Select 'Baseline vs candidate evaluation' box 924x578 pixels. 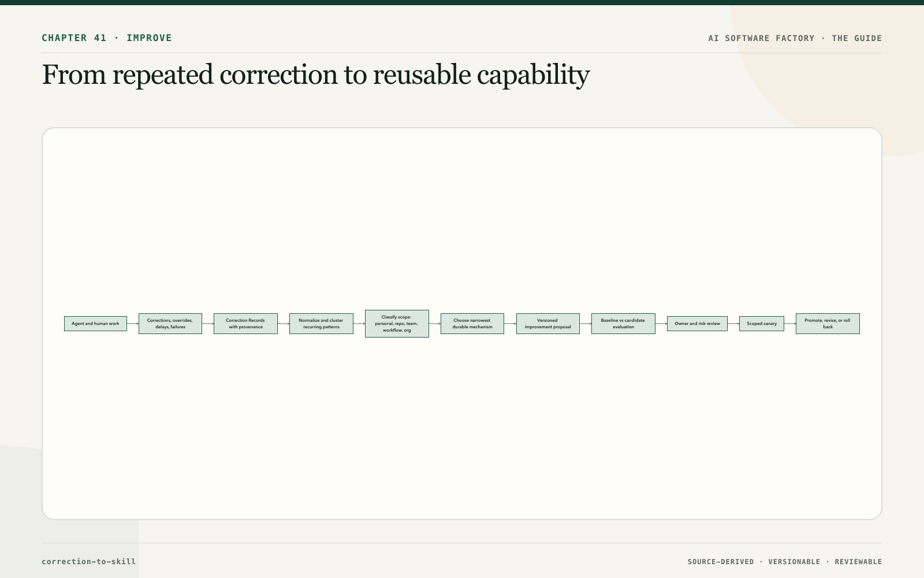pyautogui.click(x=623, y=324)
